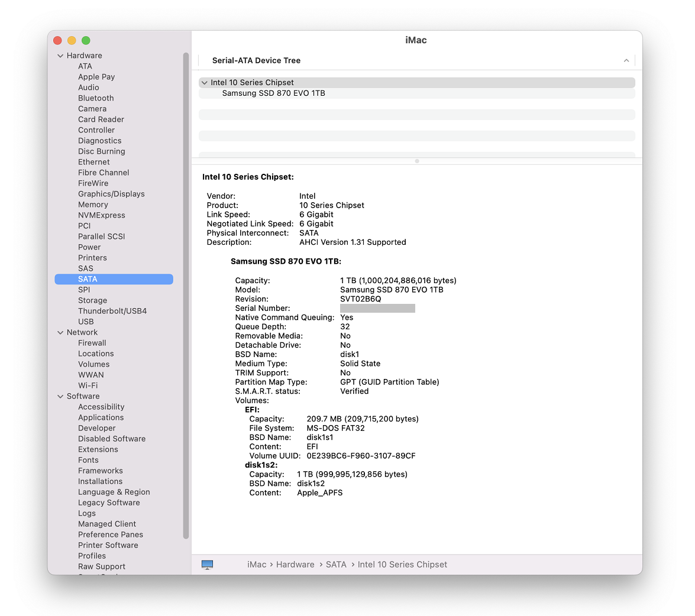695x616 pixels.
Task: Select Managed Client in the sidebar
Action: pos(107,524)
